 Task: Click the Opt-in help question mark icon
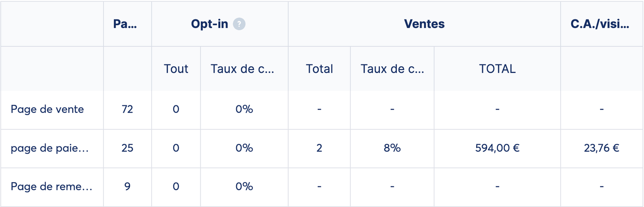point(239,24)
